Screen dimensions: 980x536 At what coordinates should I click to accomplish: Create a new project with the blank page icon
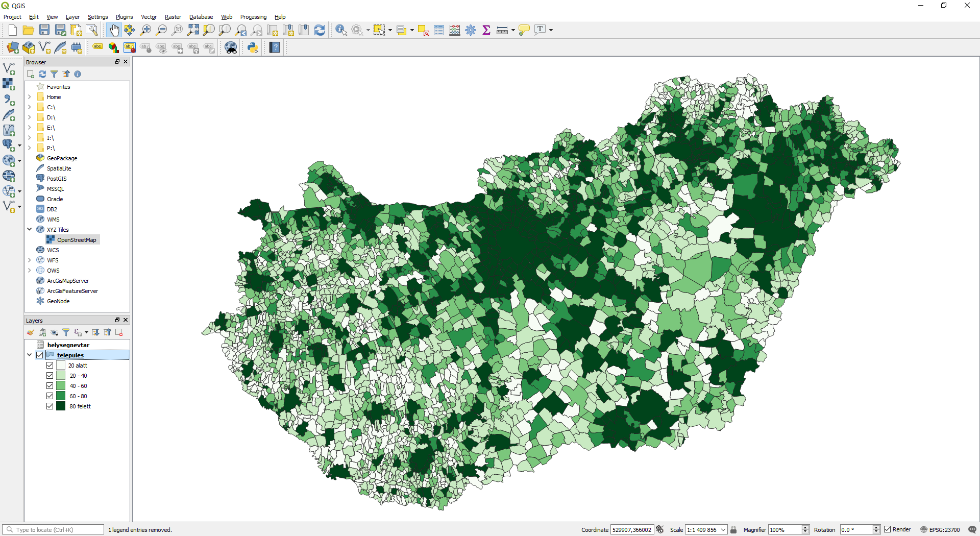point(13,30)
